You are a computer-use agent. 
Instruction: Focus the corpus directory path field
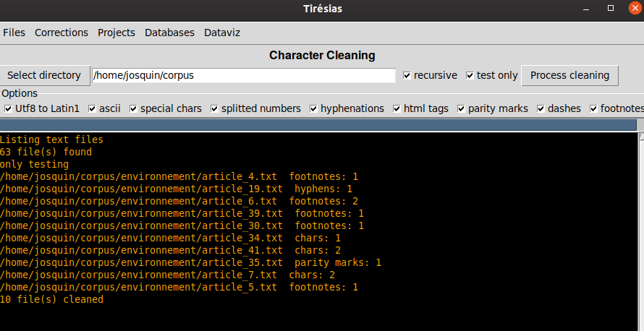244,75
